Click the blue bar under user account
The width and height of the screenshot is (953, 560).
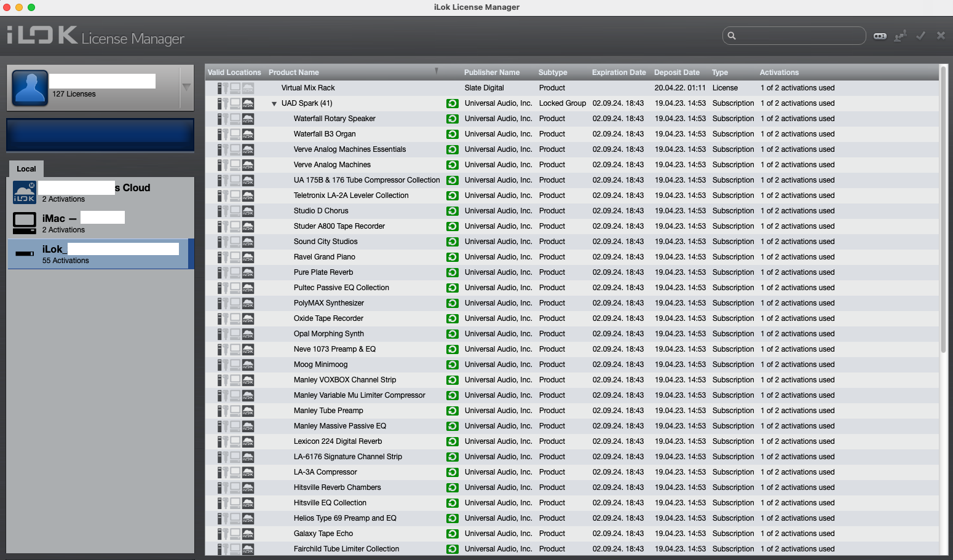click(x=100, y=135)
